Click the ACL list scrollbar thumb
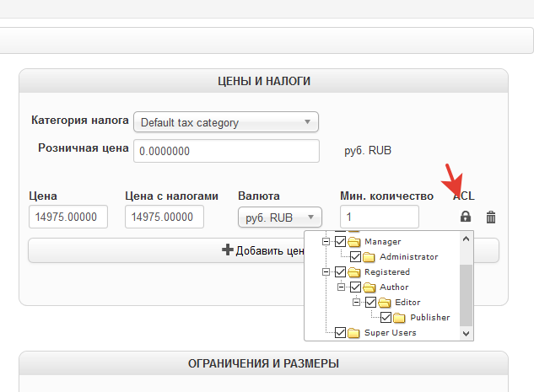Viewport: 534px width, 392px height. (467, 295)
